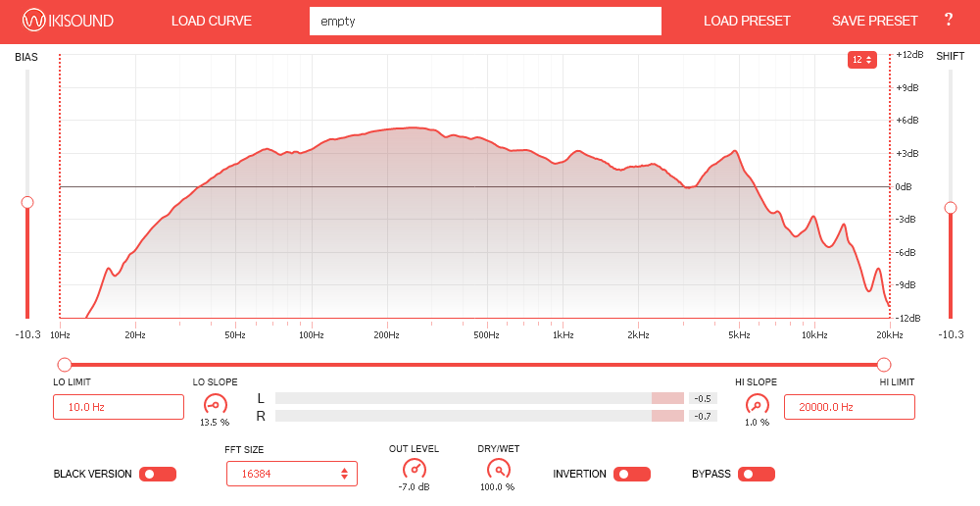Screen dimensions: 980x506
Task: Toggle the BYPASS switch
Action: click(x=756, y=475)
